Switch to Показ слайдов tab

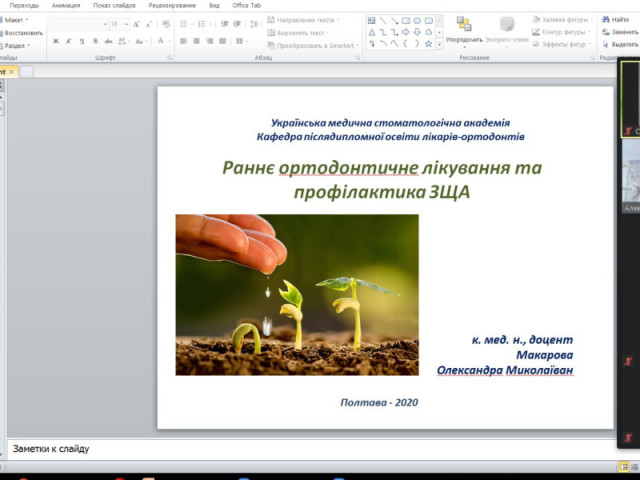[114, 5]
